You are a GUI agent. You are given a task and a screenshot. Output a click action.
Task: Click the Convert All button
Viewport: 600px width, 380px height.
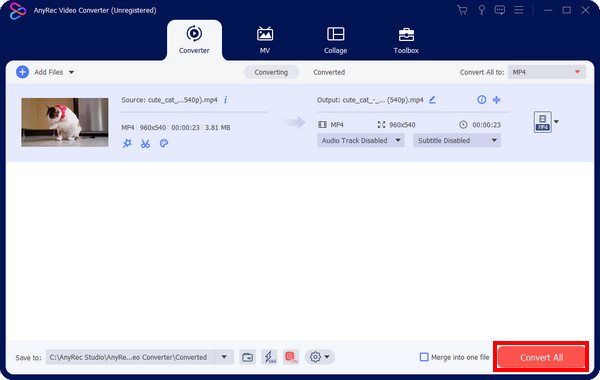click(541, 357)
